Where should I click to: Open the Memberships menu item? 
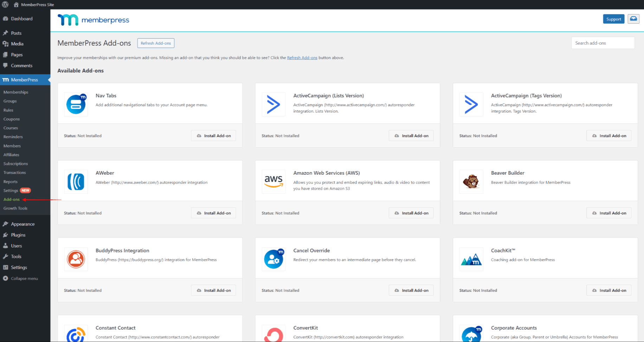(16, 92)
